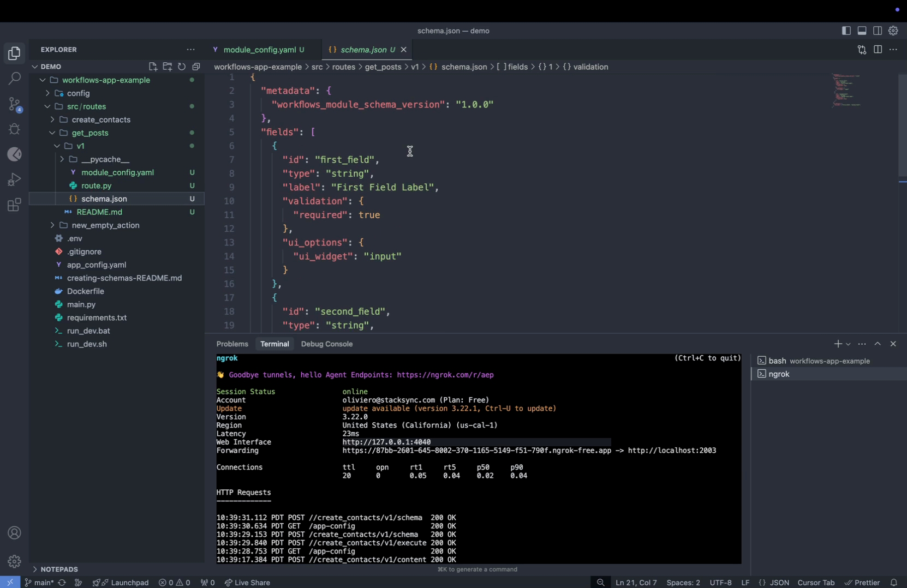Open the Source Control view
This screenshot has width=907, height=588.
pyautogui.click(x=14, y=104)
